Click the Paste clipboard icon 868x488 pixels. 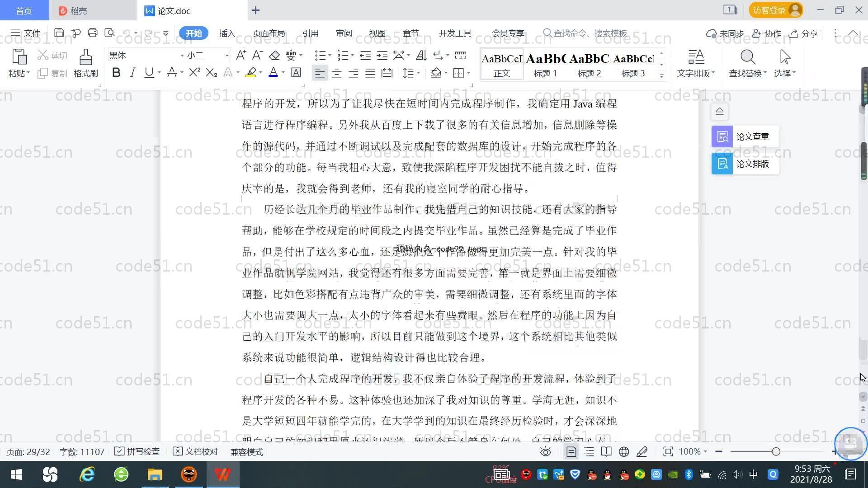coord(19,57)
